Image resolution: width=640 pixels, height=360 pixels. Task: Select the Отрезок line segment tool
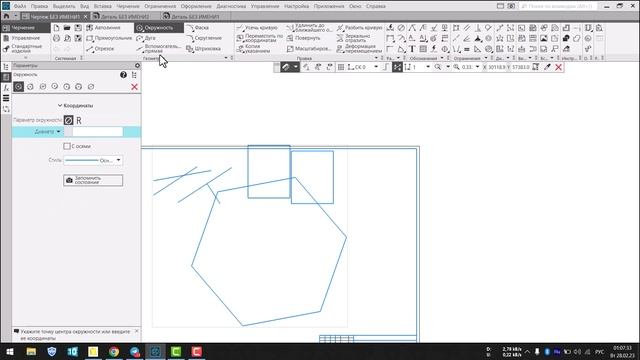pos(100,49)
